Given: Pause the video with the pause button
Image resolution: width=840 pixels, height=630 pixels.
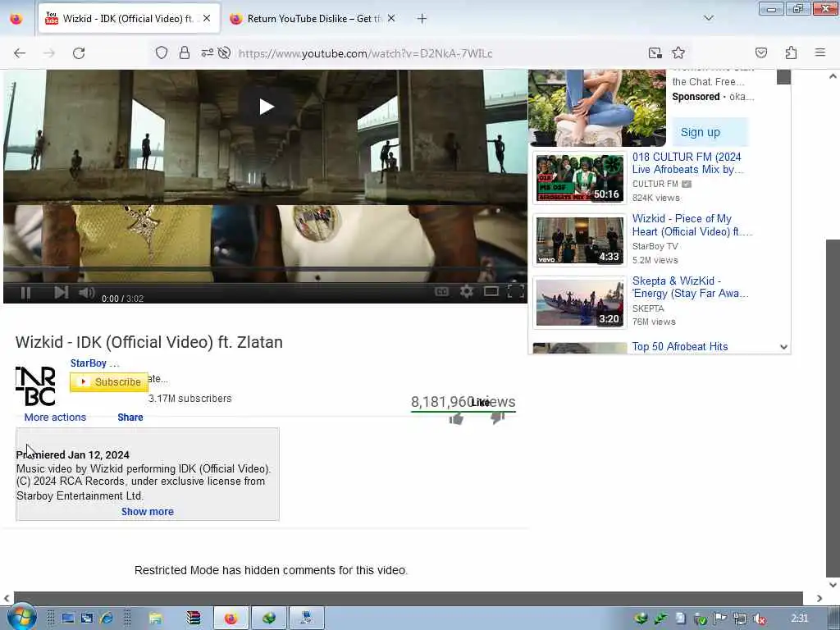Looking at the screenshot, I should pos(25,293).
